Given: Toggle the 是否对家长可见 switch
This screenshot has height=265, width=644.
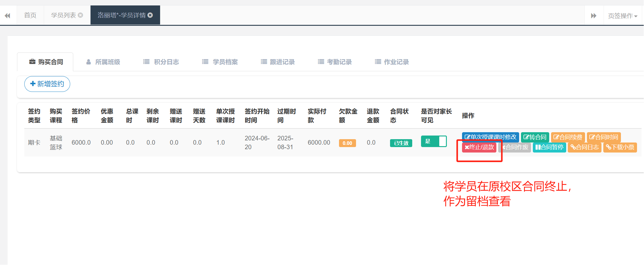Looking at the screenshot, I should tap(433, 141).
